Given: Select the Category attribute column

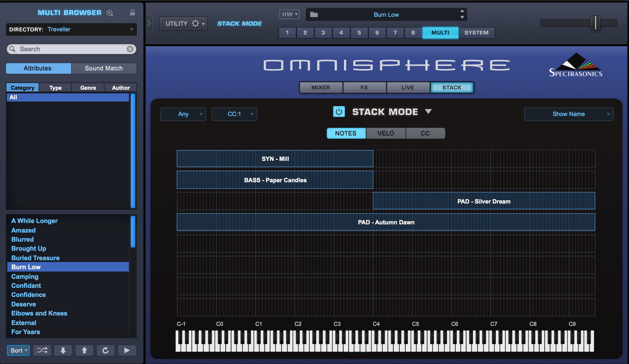Looking at the screenshot, I should [22, 88].
